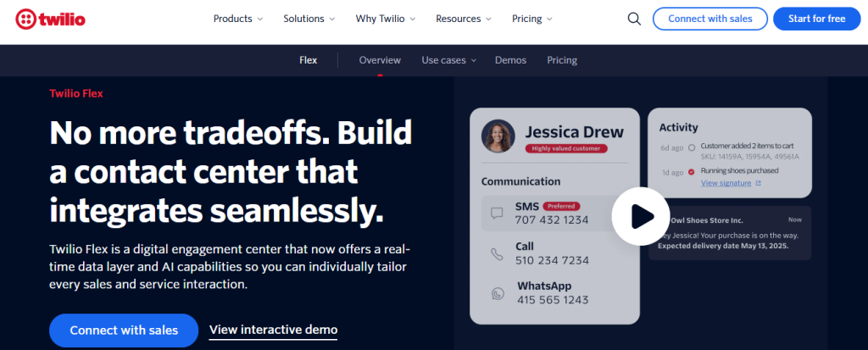Expand the top Pricing dropdown
The width and height of the screenshot is (868, 350).
click(x=532, y=19)
